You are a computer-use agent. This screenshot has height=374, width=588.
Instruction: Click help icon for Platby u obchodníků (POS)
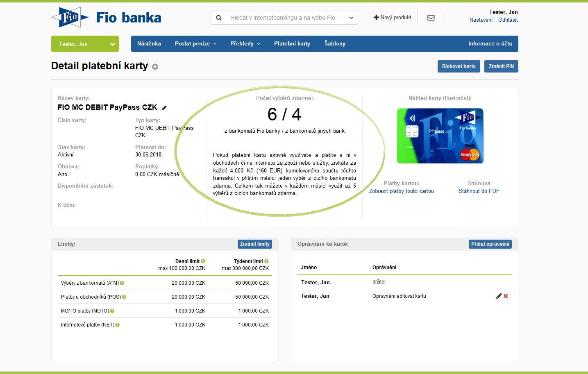pyautogui.click(x=124, y=297)
